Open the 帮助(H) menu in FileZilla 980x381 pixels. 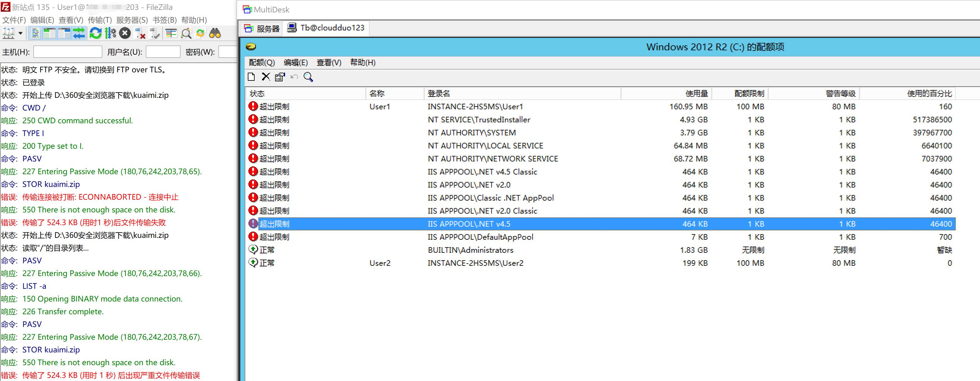point(194,20)
